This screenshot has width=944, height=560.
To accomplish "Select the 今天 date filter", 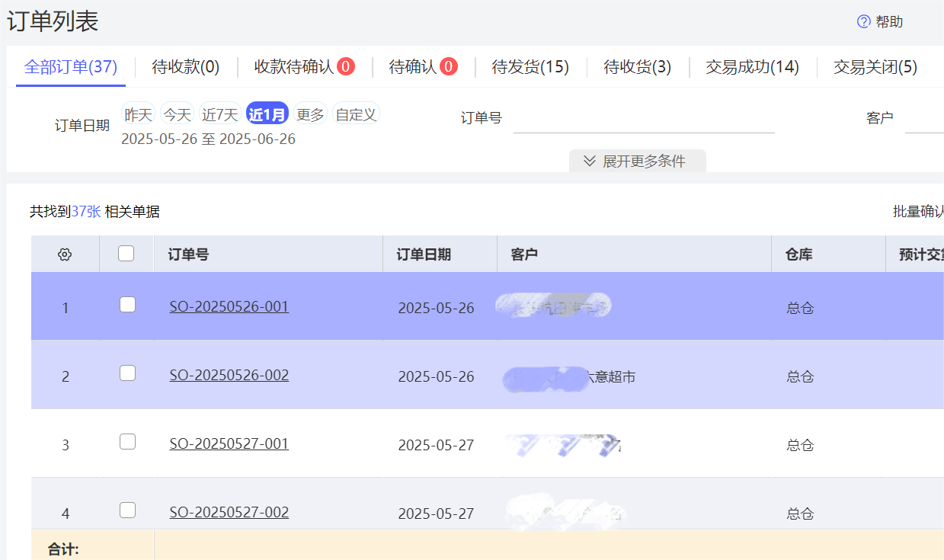I will (x=176, y=113).
